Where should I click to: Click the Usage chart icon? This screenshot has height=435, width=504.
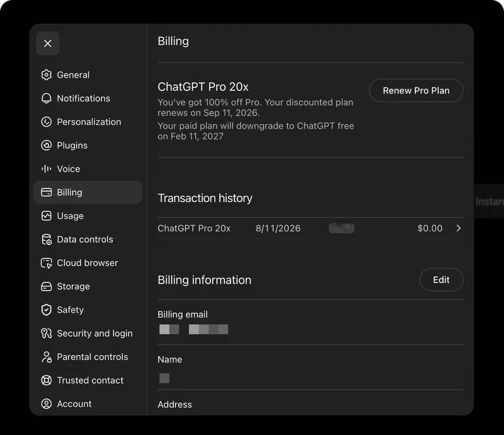click(46, 216)
